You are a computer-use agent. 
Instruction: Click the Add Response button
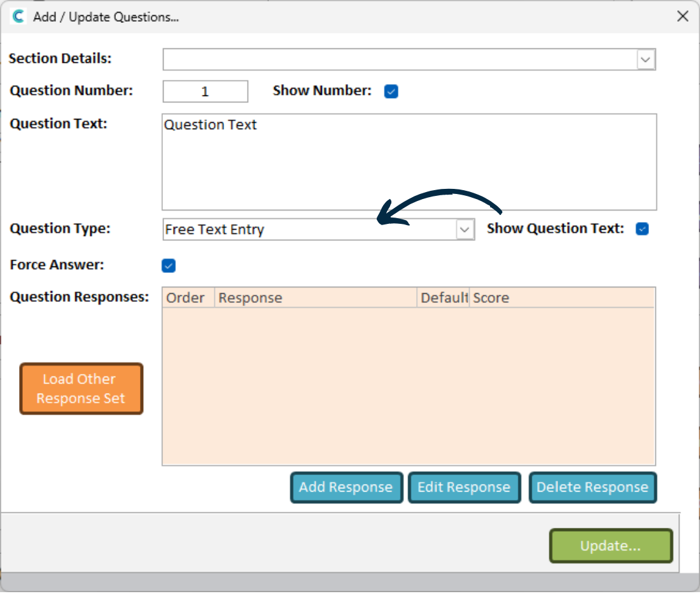coord(346,488)
